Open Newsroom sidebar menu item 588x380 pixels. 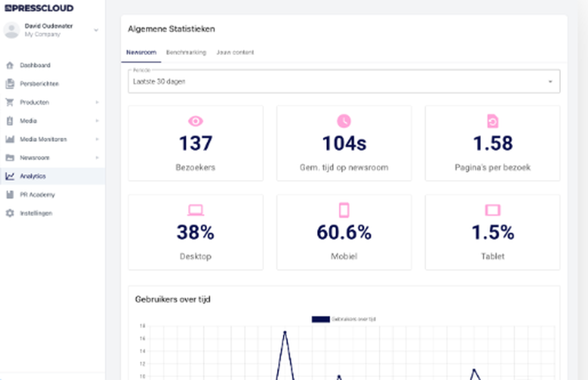[x=52, y=158]
